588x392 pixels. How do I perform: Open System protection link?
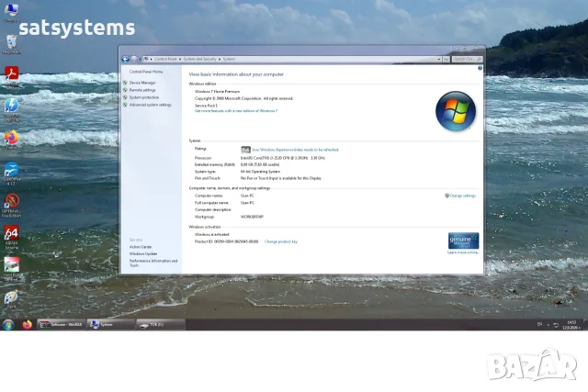coord(144,97)
